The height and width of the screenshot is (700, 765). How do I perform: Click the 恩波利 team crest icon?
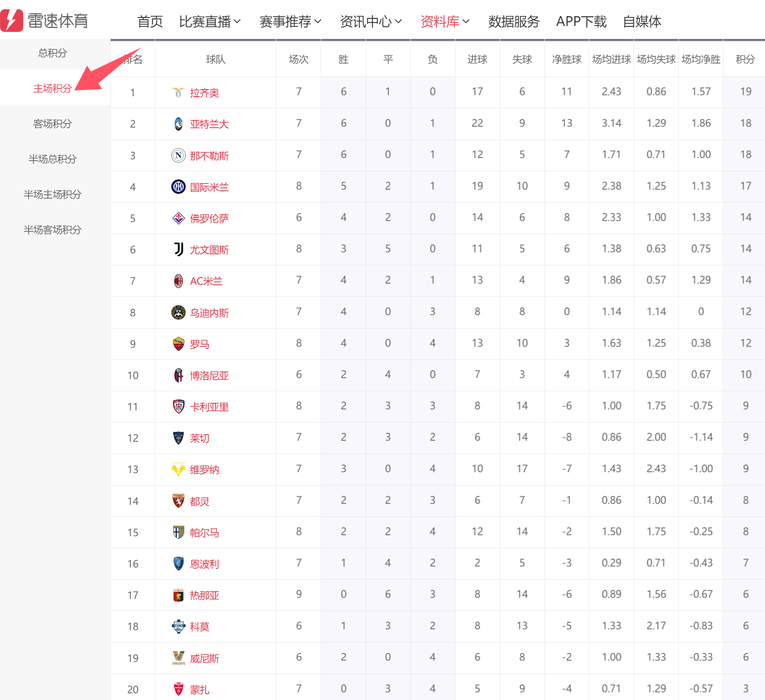[x=178, y=563]
